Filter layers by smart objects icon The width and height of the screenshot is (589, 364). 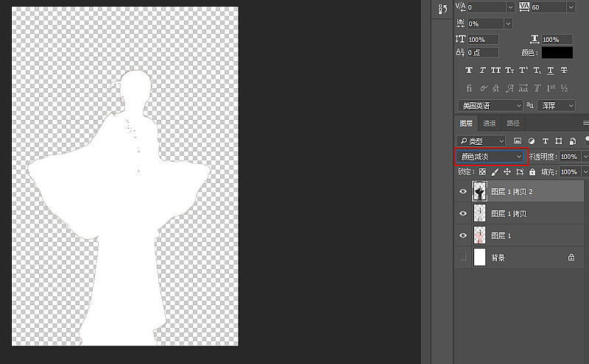[x=573, y=141]
